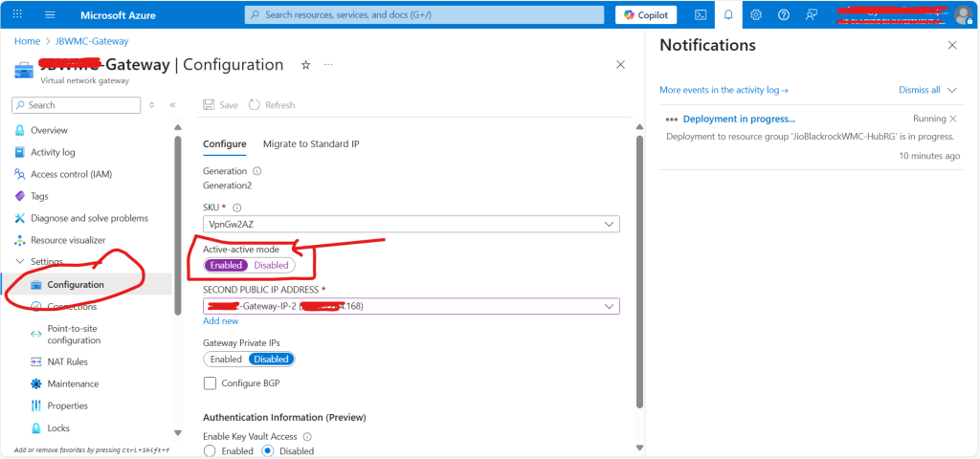980x459 pixels.
Task: Set Active-active mode to Disabled
Action: click(x=271, y=265)
